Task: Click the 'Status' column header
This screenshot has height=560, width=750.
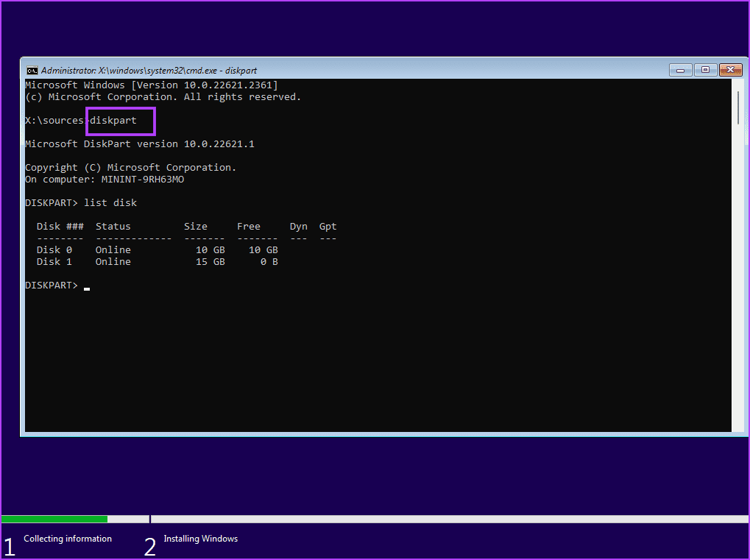Action: [113, 226]
